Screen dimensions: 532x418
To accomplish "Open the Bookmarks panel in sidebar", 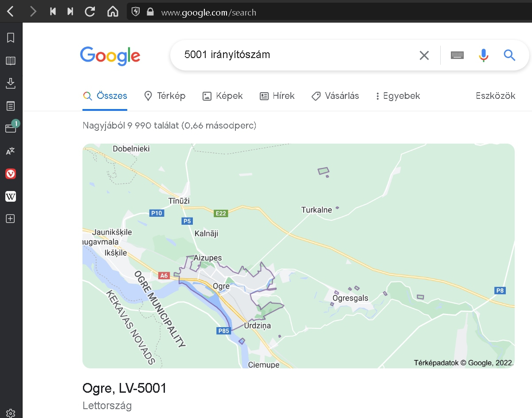I will pos(11,38).
